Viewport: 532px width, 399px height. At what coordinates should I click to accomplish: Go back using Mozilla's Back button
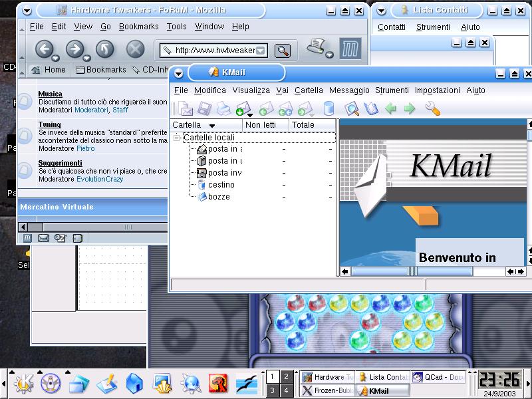44,49
